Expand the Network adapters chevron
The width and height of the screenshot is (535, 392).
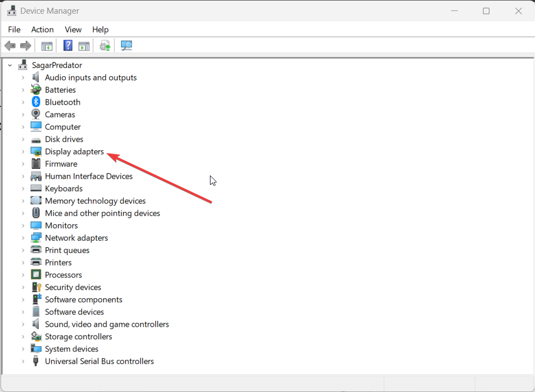(23, 238)
